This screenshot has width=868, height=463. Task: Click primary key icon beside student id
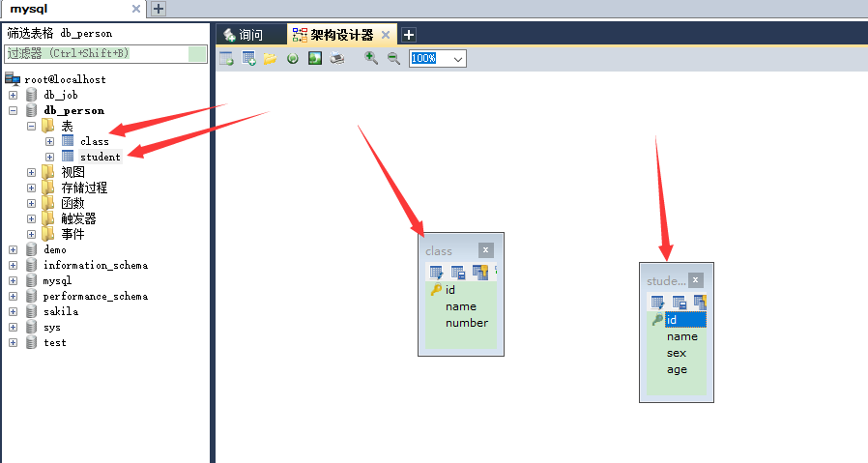(x=657, y=320)
